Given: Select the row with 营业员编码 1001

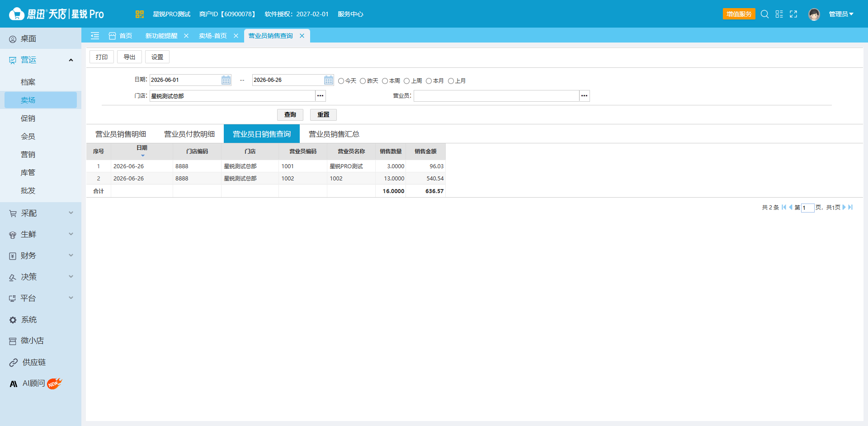Looking at the screenshot, I should (x=266, y=166).
